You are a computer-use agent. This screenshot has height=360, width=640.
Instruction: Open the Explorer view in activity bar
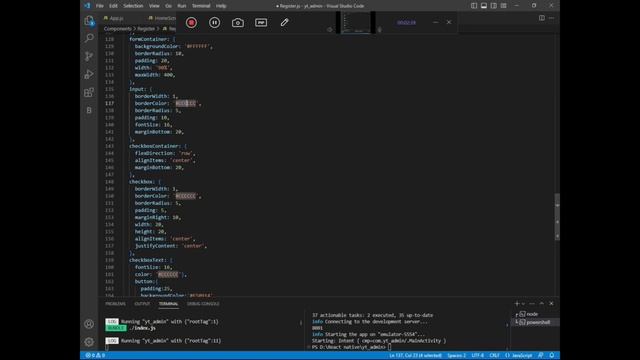coord(89,21)
